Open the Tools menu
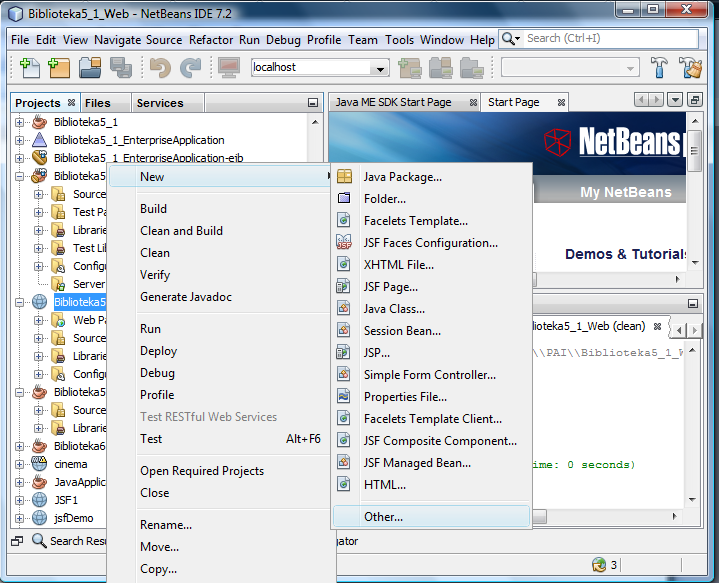 point(399,40)
